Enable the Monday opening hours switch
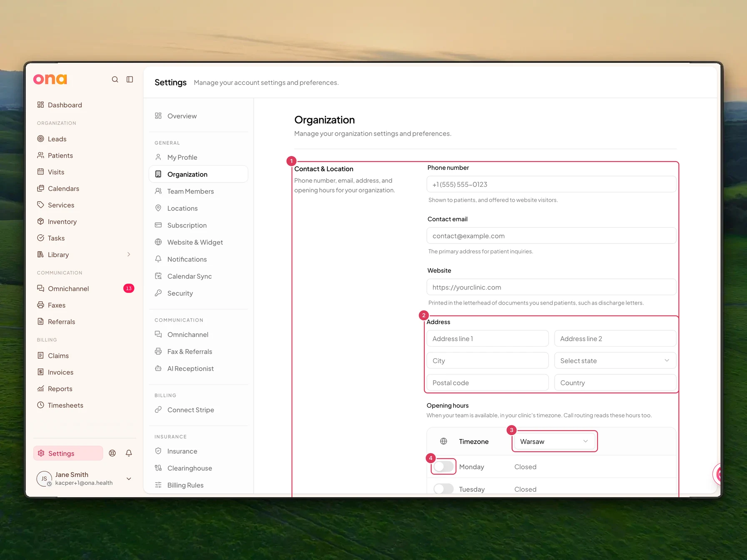The image size is (747, 560). point(443,467)
